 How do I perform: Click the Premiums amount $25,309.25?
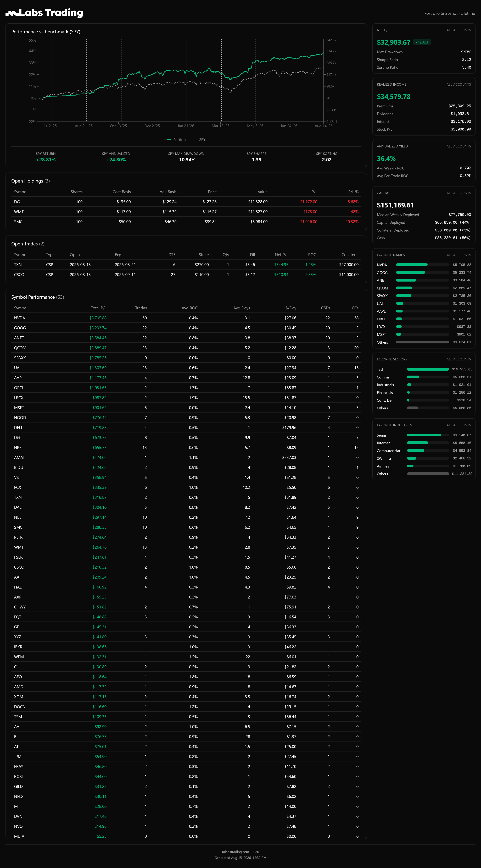pos(460,106)
